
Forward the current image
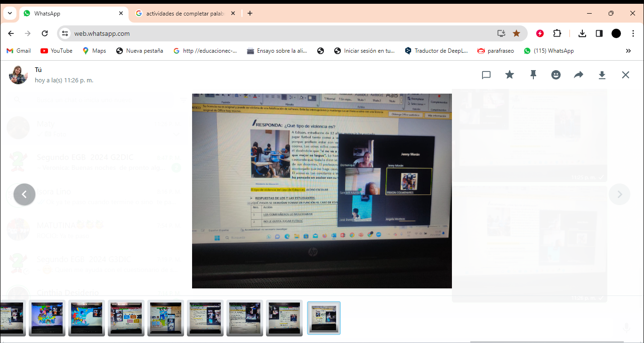[x=579, y=75]
